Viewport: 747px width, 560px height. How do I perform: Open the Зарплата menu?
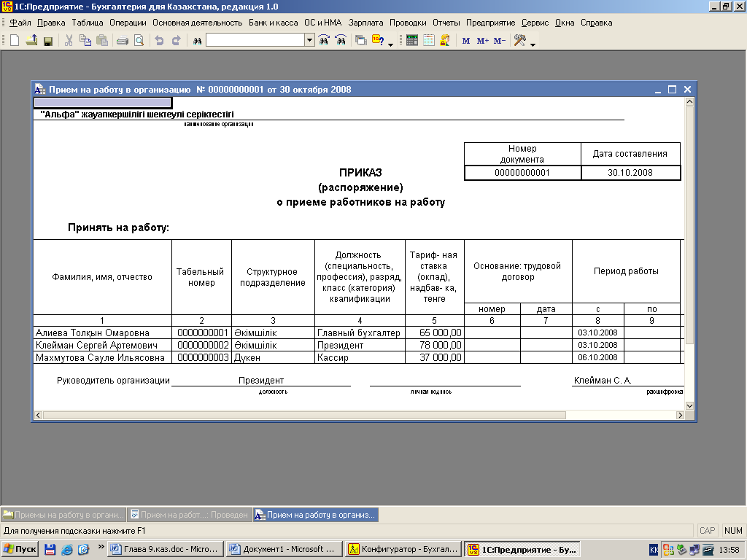365,23
